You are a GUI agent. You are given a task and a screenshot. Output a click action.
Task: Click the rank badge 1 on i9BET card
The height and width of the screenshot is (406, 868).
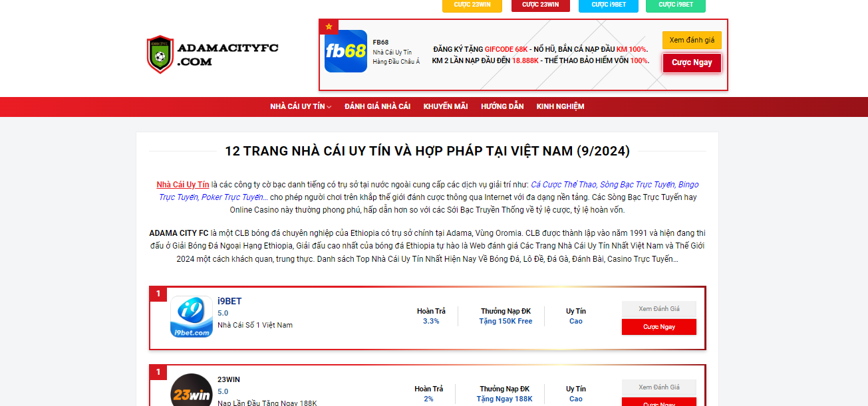coord(158,294)
